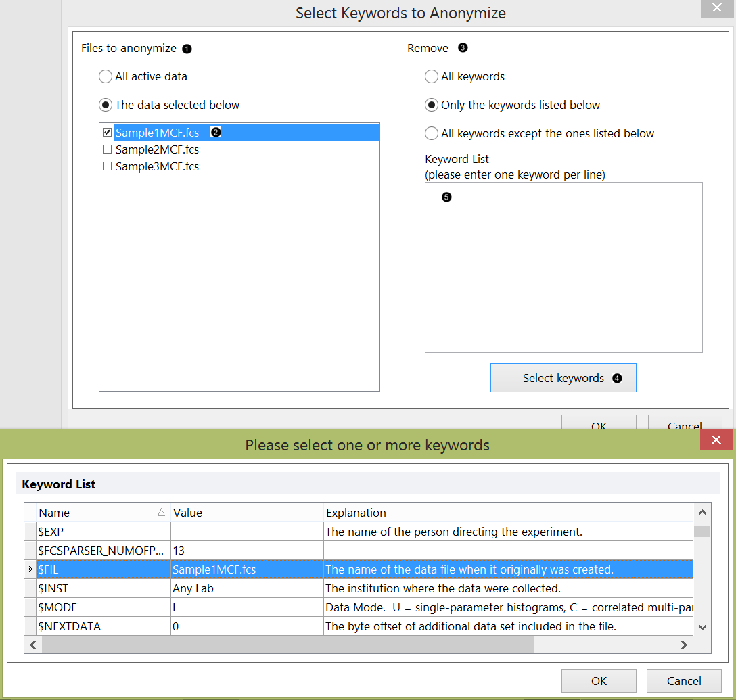The height and width of the screenshot is (700, 736).
Task: Close the 'Please select one or more keywords' dialog
Action: point(716,440)
